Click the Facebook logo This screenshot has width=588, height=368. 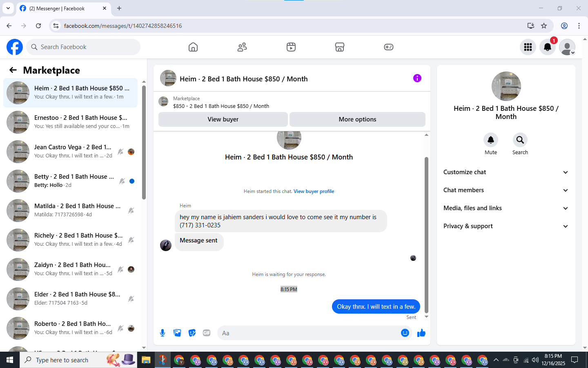[x=15, y=47]
